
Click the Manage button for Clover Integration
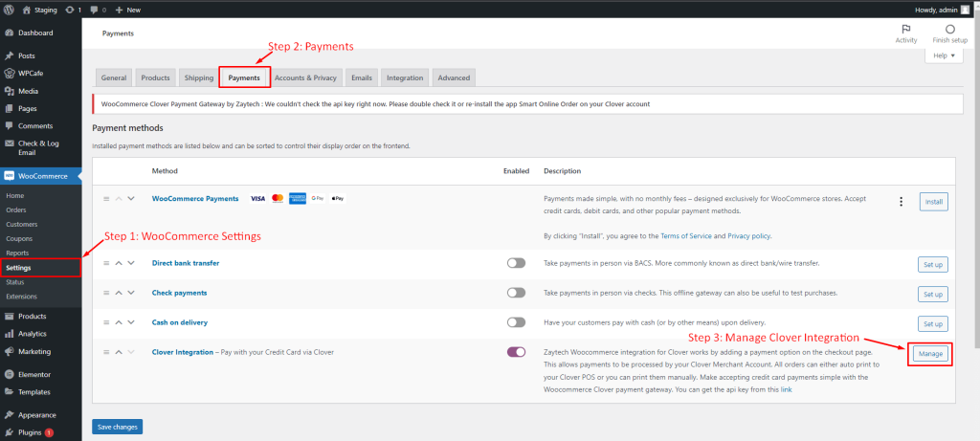tap(930, 354)
